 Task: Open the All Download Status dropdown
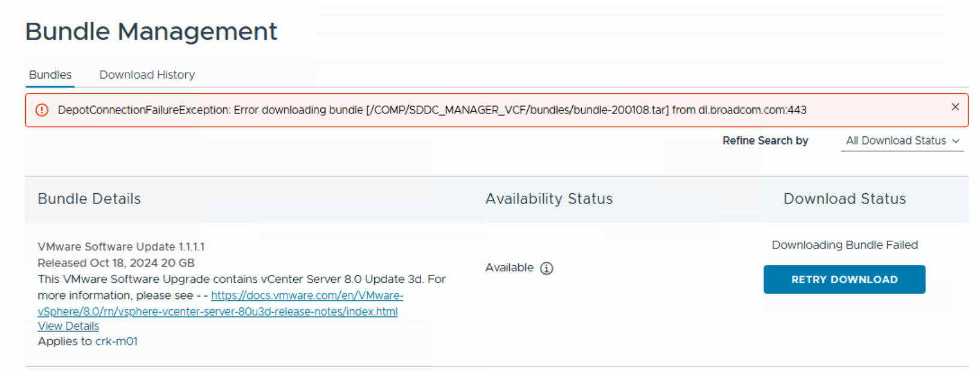pos(902,140)
